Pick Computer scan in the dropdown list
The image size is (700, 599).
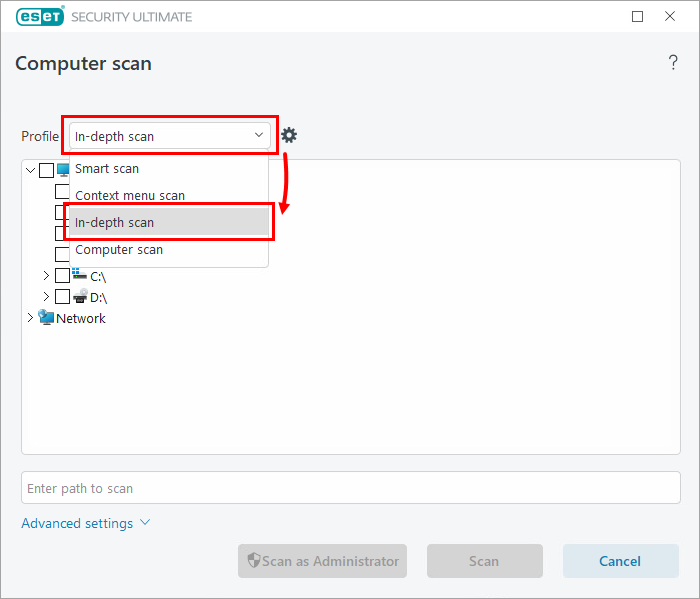click(x=119, y=250)
